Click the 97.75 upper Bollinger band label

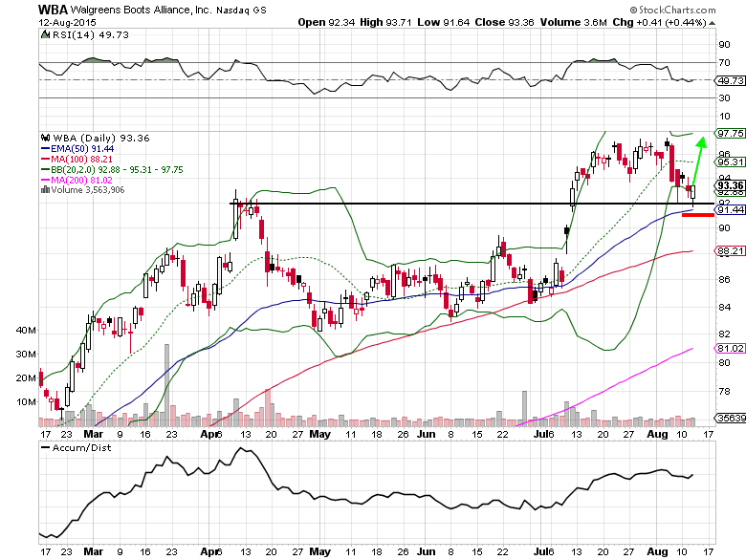pyautogui.click(x=730, y=133)
